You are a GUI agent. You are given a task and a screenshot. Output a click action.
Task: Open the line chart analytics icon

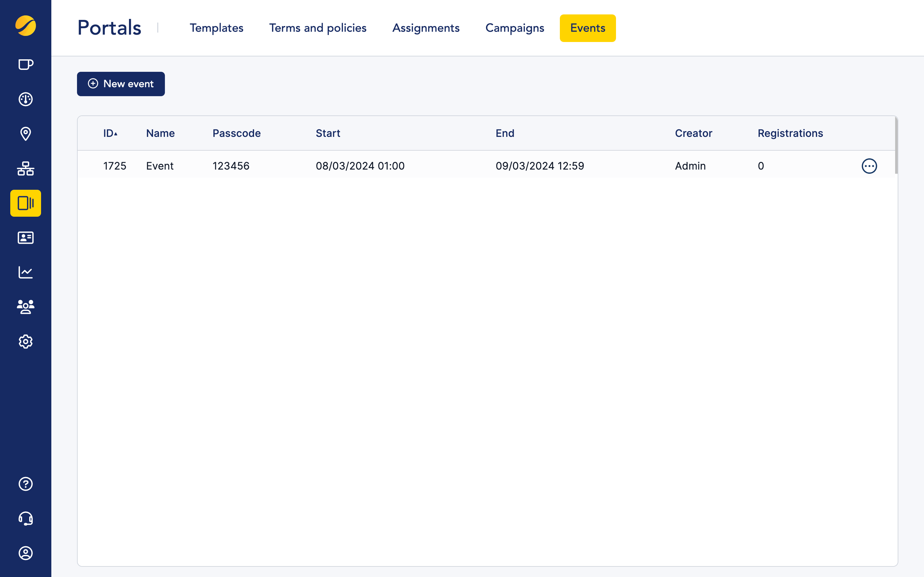26,272
